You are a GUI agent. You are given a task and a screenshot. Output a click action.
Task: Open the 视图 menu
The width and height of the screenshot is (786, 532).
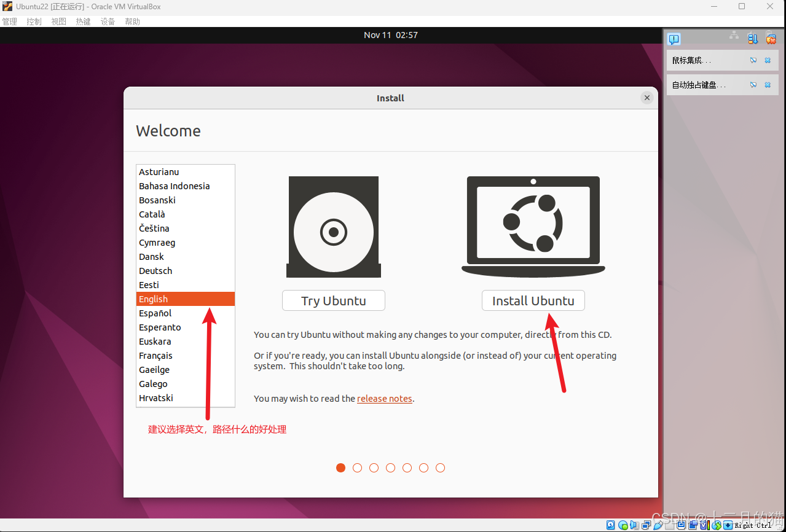(x=58, y=22)
